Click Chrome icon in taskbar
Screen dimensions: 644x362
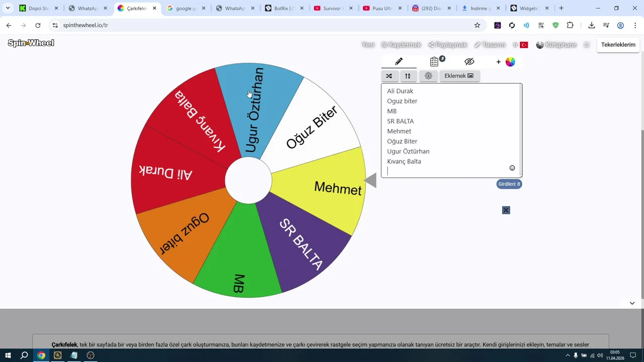click(41, 355)
